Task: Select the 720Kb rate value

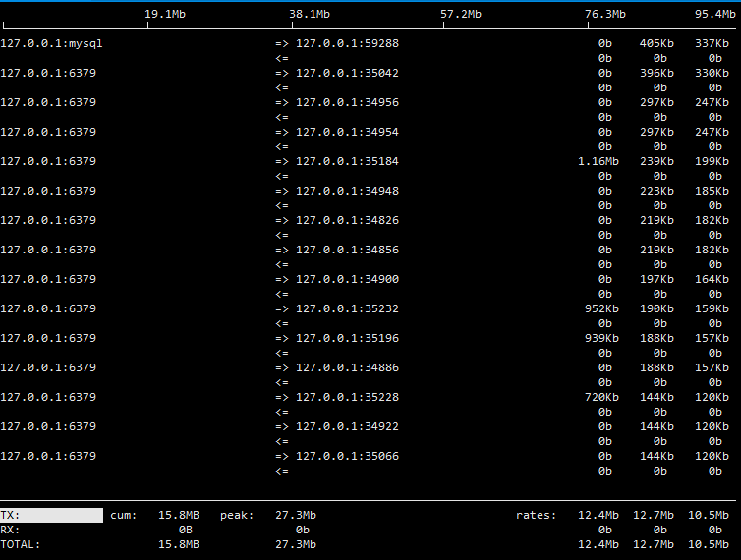Action: tap(601, 397)
